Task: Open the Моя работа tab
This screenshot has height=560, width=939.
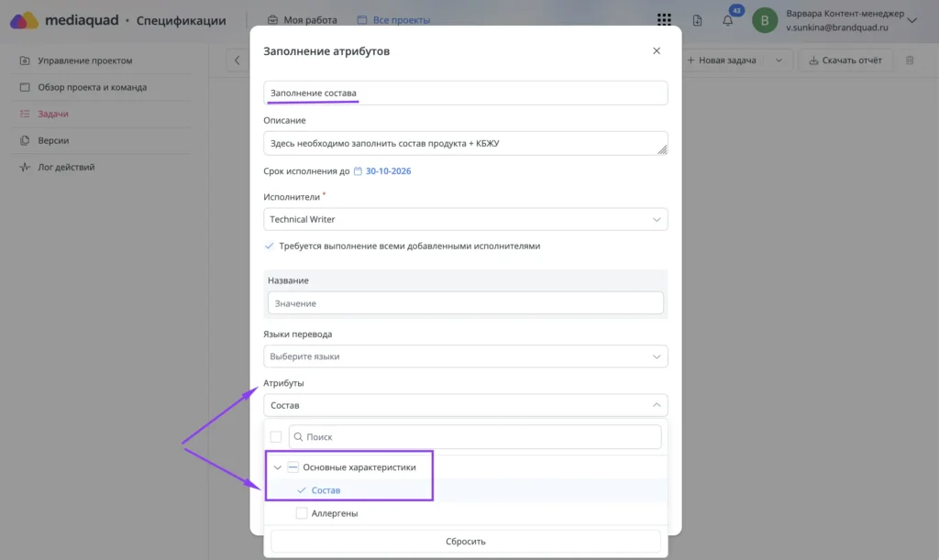Action: (303, 20)
